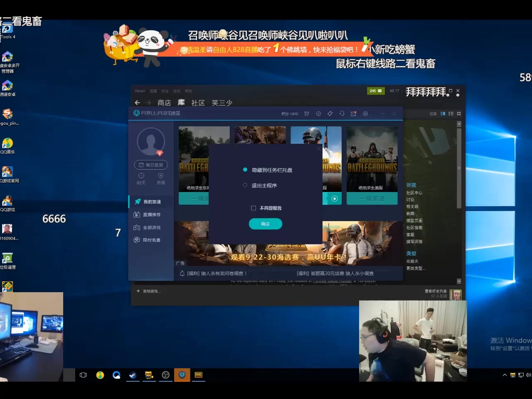Open Steam 社区指南 link

click(414, 228)
